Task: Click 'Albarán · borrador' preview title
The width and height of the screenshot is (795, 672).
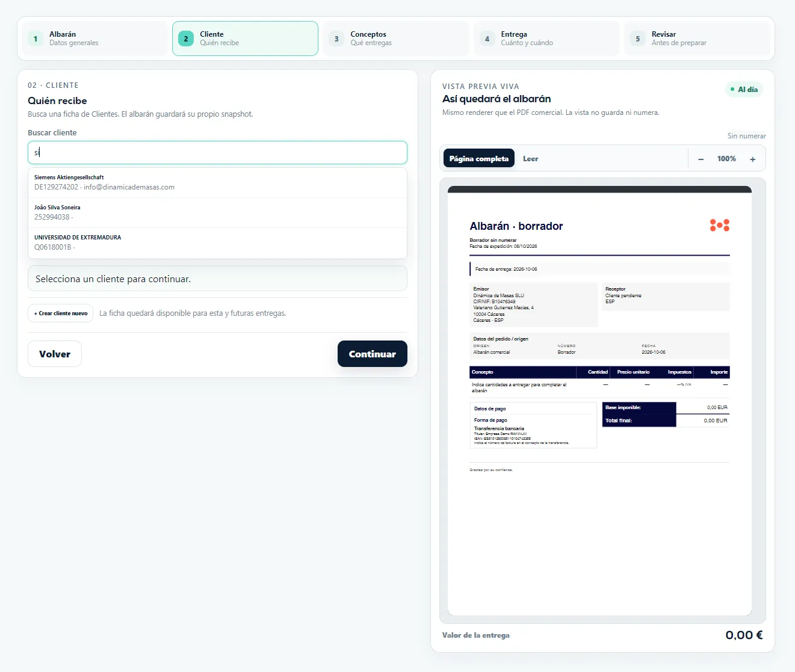Action: coord(516,226)
